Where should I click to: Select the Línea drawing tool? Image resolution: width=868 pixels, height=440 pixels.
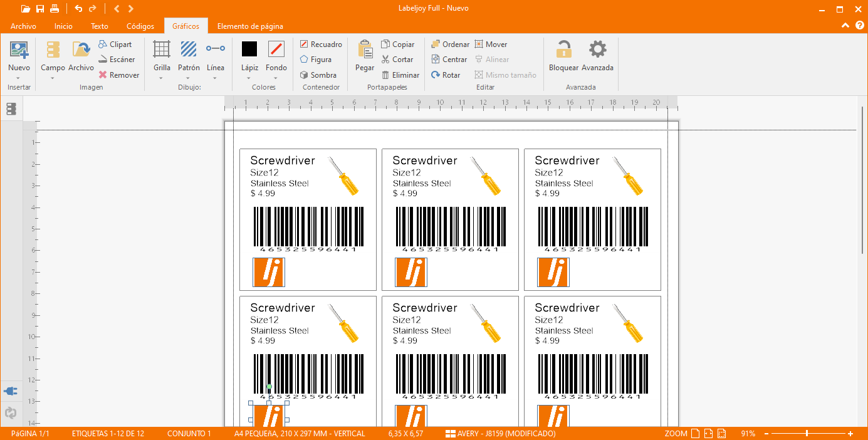[x=216, y=56]
